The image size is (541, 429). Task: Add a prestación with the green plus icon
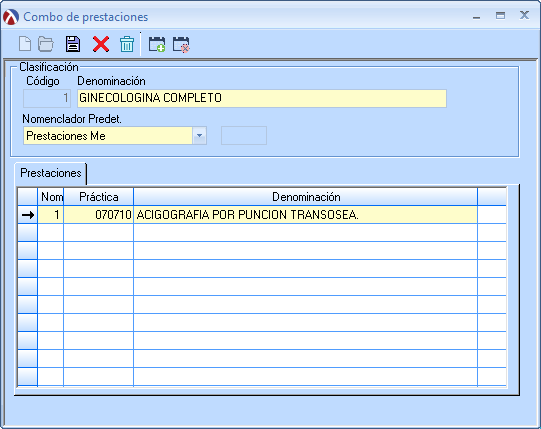157,44
